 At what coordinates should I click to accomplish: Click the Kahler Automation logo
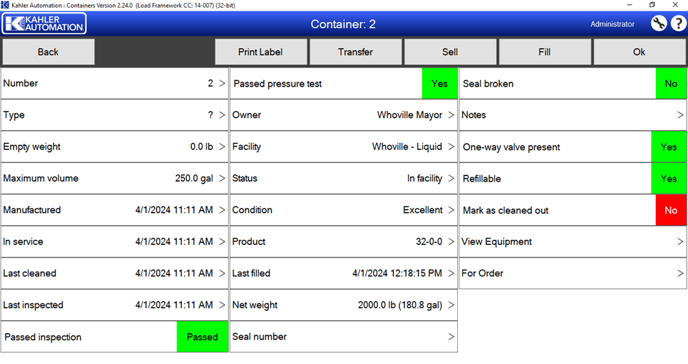44,23
